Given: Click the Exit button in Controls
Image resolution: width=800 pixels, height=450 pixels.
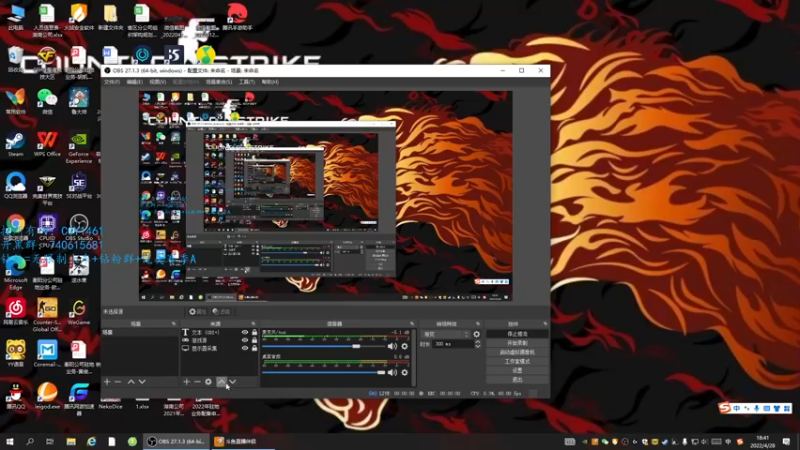Looking at the screenshot, I should tap(517, 380).
